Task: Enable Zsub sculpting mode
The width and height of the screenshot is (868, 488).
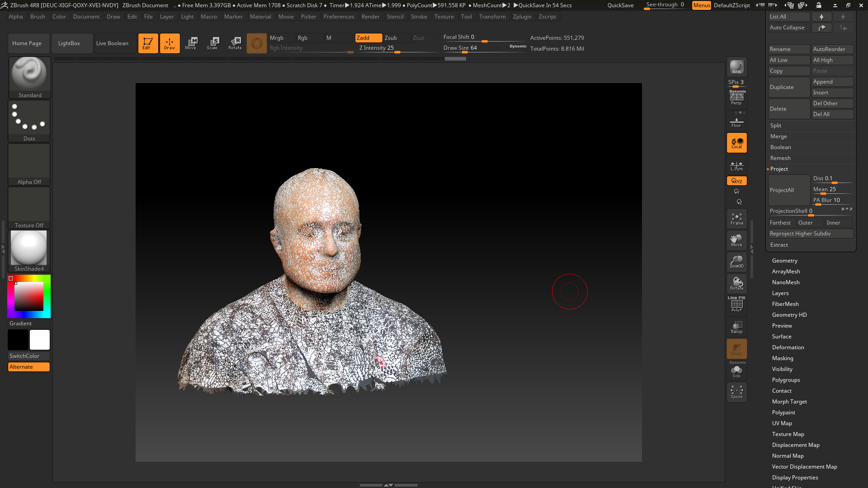Action: pyautogui.click(x=396, y=38)
